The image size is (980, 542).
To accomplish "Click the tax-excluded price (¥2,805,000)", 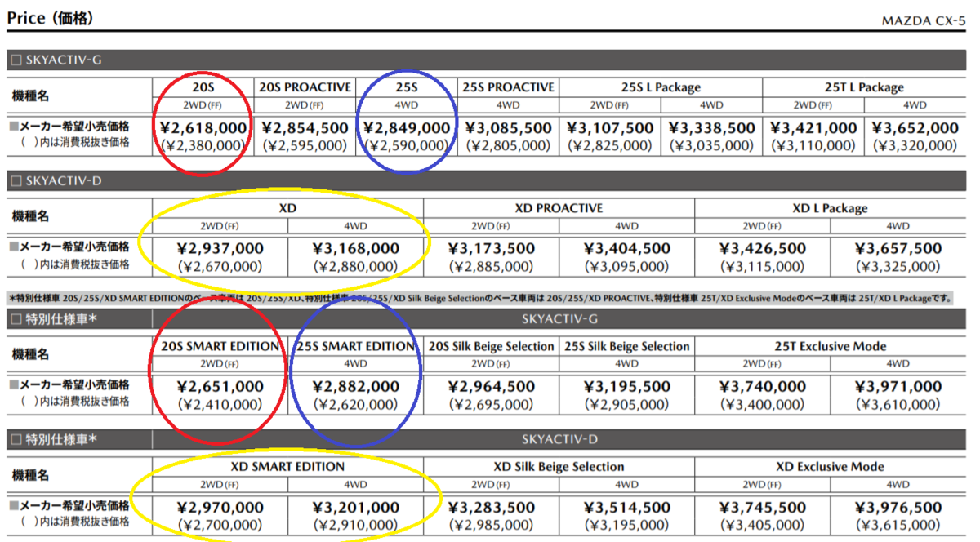I will click(x=508, y=145).
